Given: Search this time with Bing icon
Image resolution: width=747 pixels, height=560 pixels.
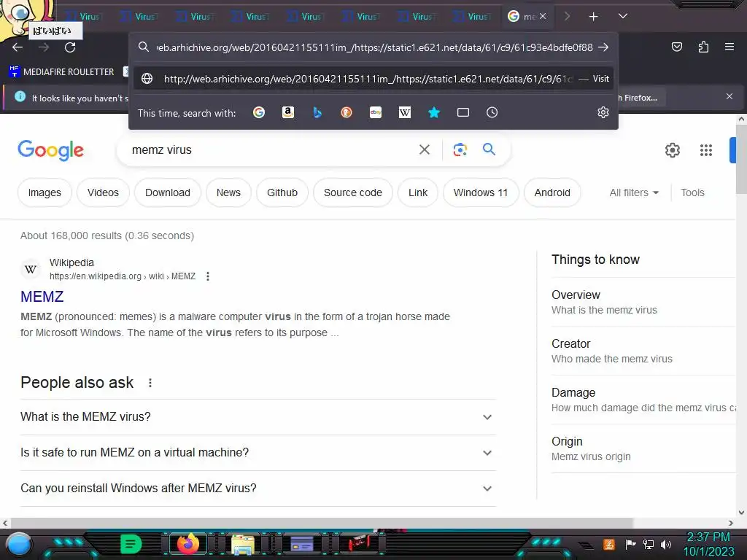Looking at the screenshot, I should tap(317, 112).
